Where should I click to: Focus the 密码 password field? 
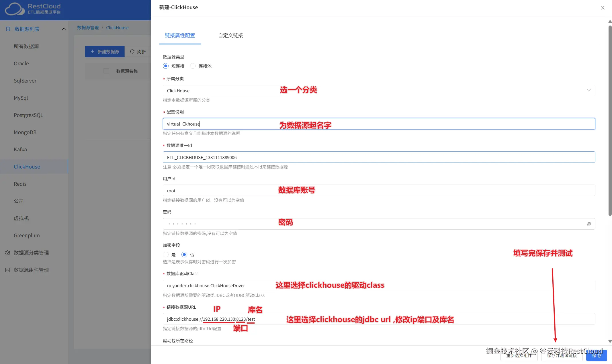point(379,224)
